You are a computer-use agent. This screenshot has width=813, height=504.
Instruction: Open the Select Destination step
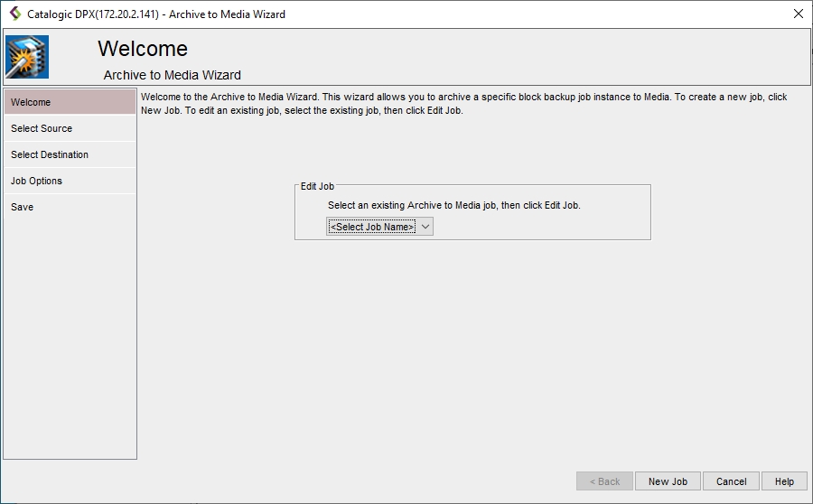70,154
